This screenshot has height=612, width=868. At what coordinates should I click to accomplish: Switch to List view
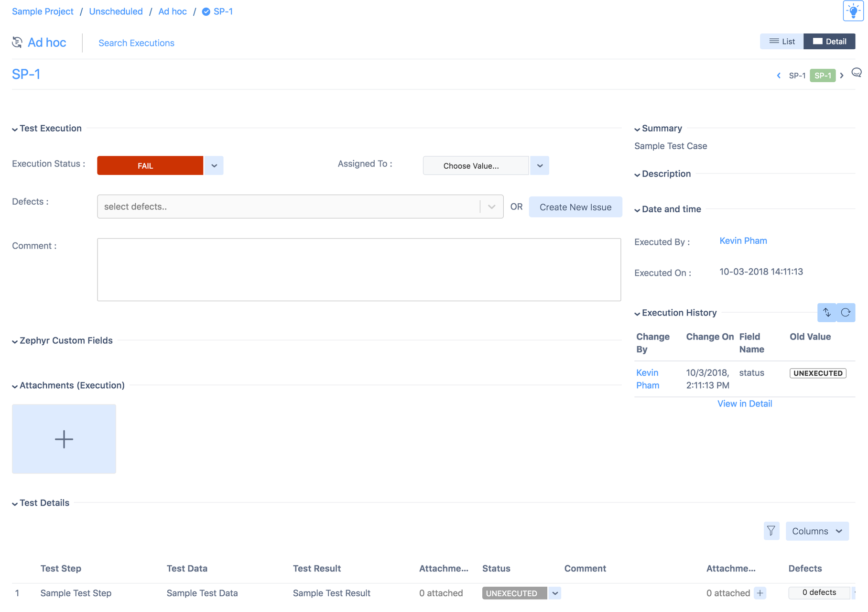tap(782, 42)
